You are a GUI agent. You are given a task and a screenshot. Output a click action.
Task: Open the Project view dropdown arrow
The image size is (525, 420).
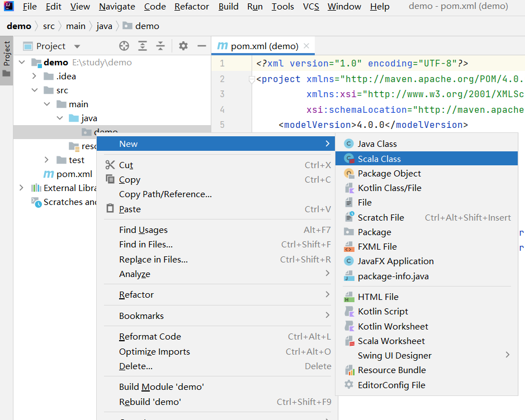pyautogui.click(x=77, y=46)
